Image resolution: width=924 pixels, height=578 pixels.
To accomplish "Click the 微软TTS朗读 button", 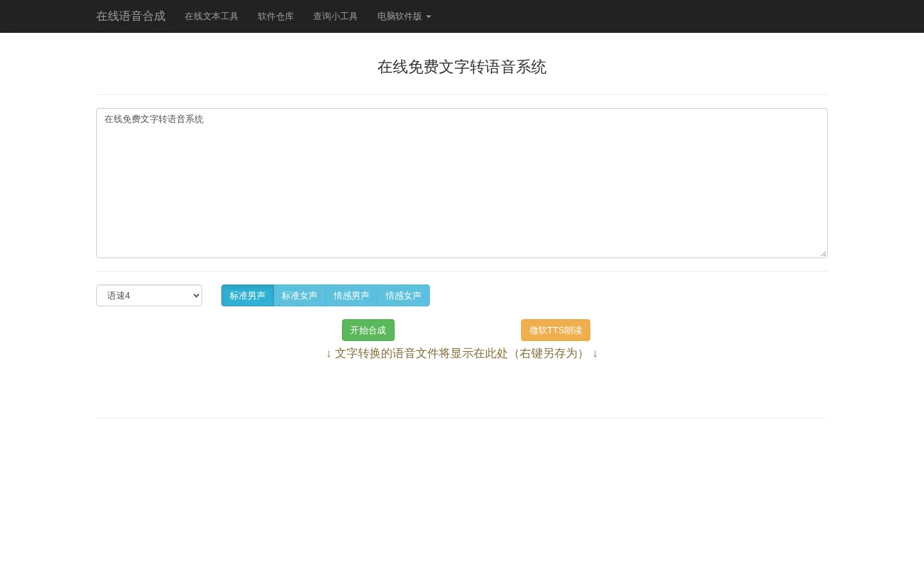I will pyautogui.click(x=556, y=330).
